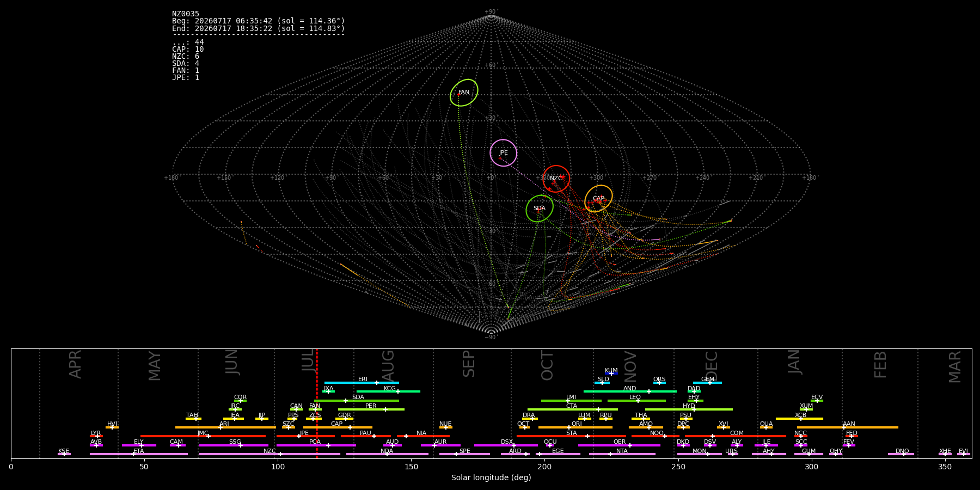Image resolution: width=980 pixels, height=490 pixels.
Task: Click the NZ0035 station title text
Action: 186,14
